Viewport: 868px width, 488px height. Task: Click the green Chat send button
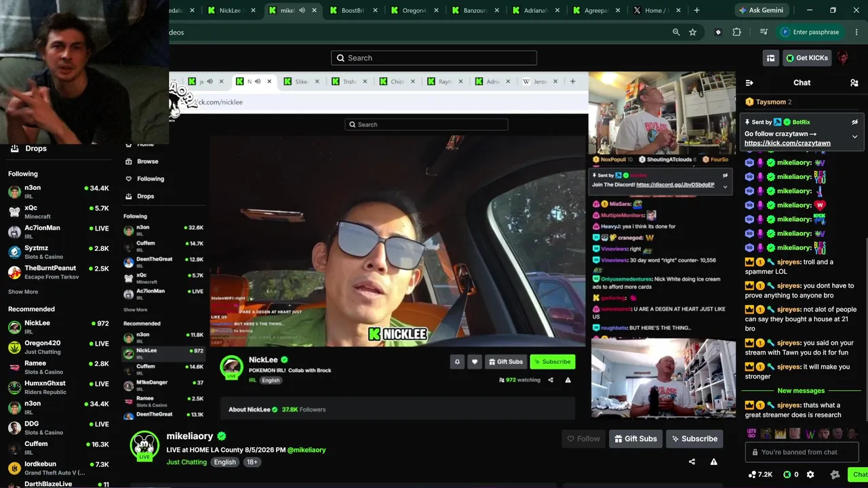click(859, 474)
